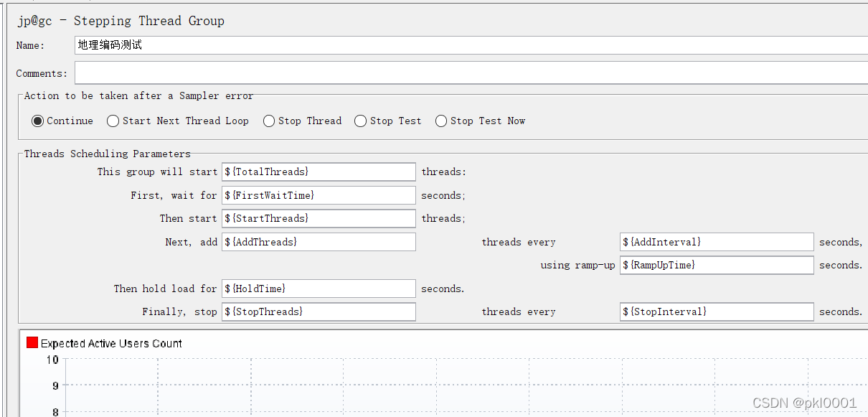Click the red Expected Active Users legend swatch
This screenshot has width=868, height=417.
[32, 342]
